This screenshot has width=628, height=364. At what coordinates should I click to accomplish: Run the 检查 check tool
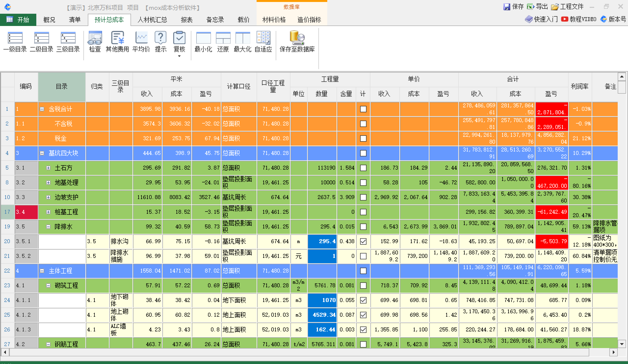click(95, 42)
